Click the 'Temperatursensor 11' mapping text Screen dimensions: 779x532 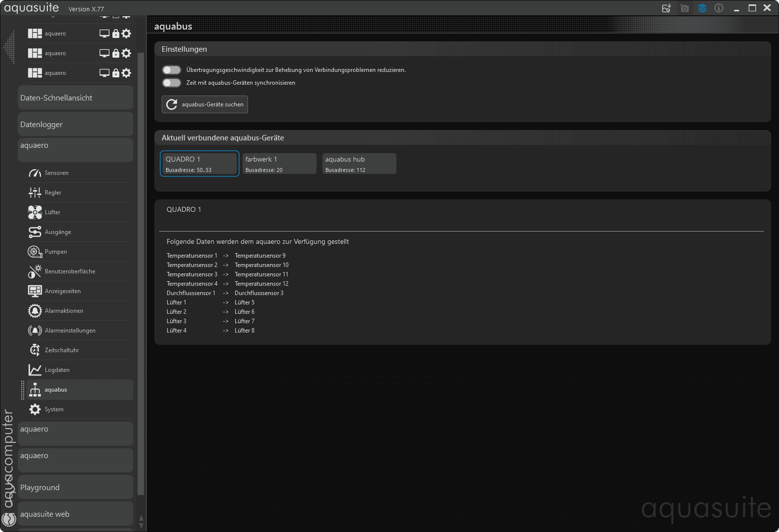point(261,274)
